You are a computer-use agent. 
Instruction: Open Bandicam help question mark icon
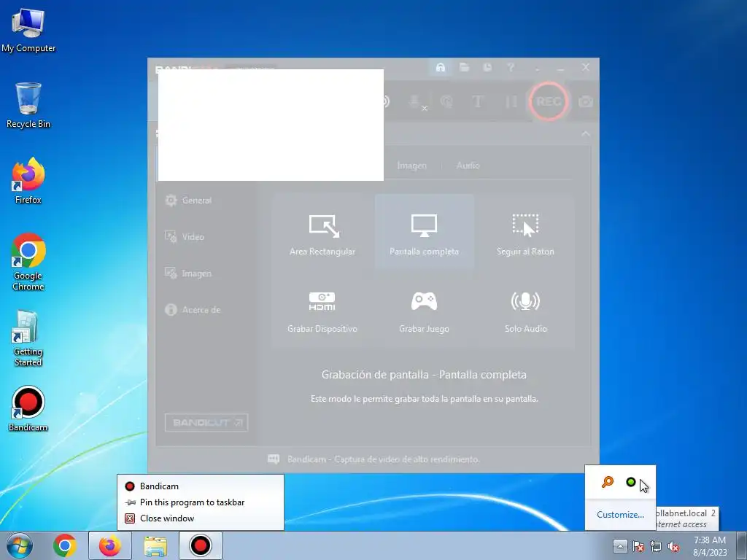point(511,68)
